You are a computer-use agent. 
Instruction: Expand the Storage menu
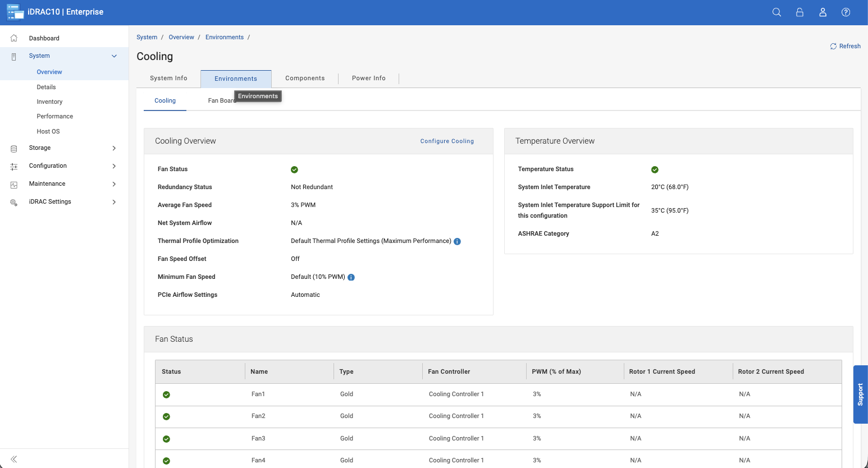[114, 148]
